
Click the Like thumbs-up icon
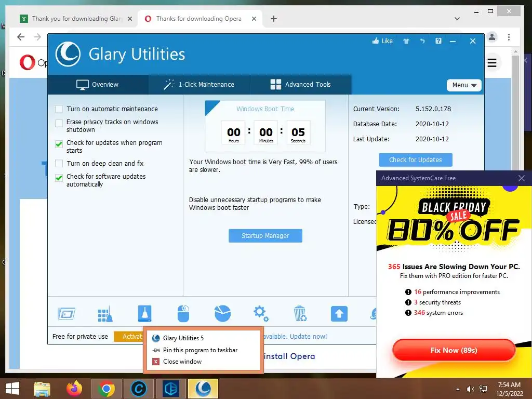click(375, 41)
